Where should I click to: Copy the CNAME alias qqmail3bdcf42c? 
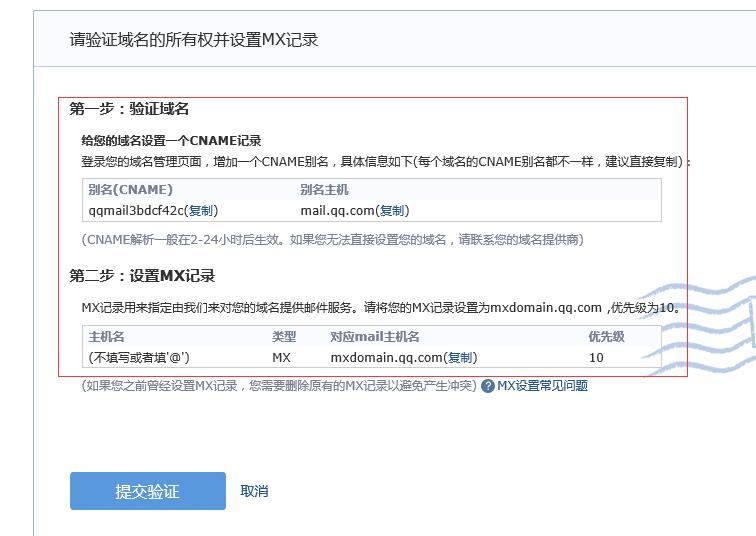pyautogui.click(x=201, y=211)
